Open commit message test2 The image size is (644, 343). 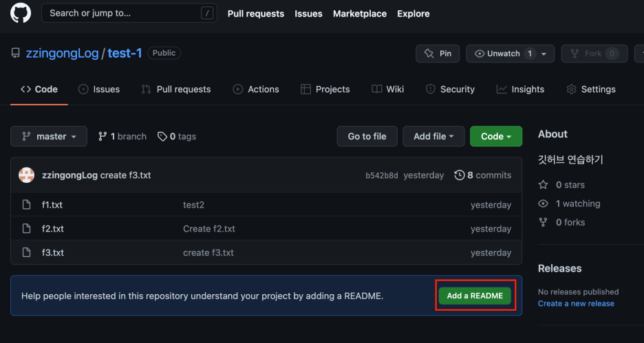[x=193, y=205]
